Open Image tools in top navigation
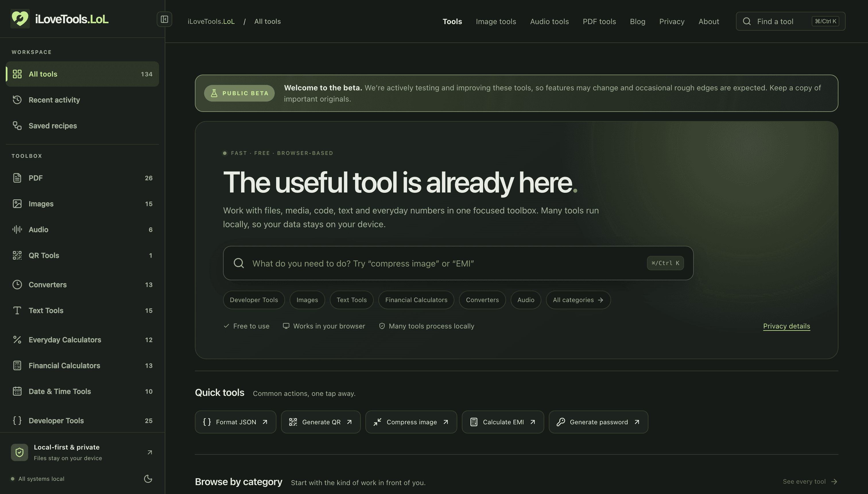Image resolution: width=868 pixels, height=494 pixels. 496,22
